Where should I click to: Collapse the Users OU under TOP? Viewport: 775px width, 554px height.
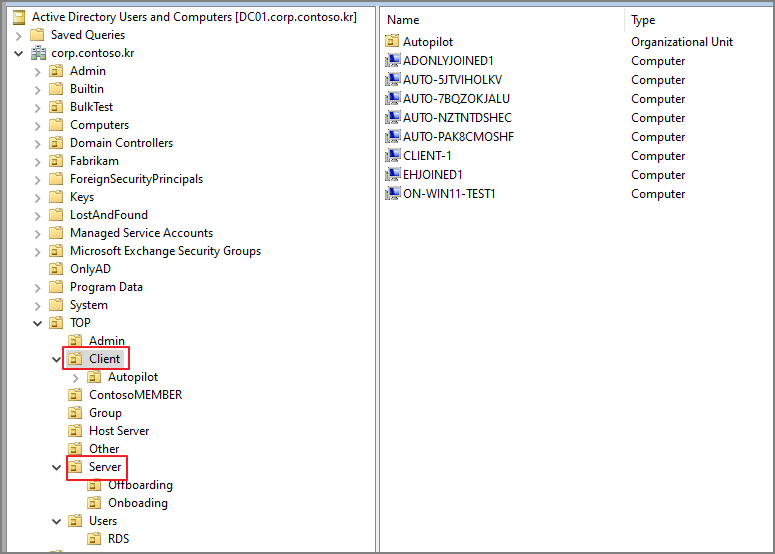56,521
